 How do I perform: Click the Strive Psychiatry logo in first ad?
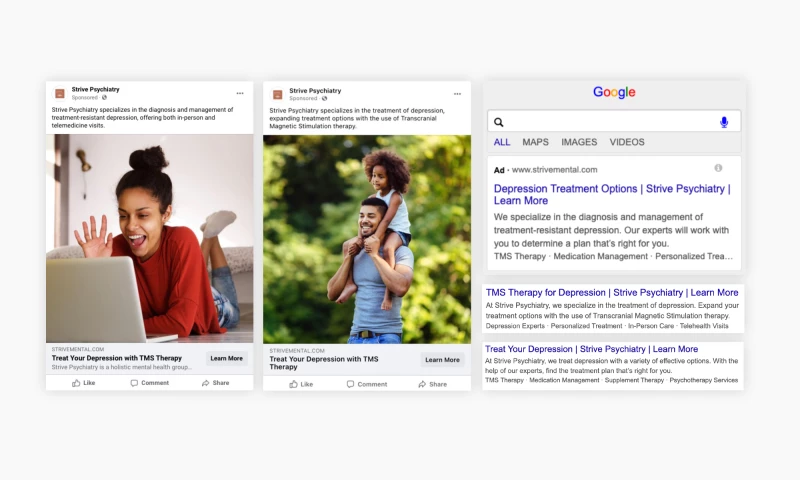pos(60,93)
